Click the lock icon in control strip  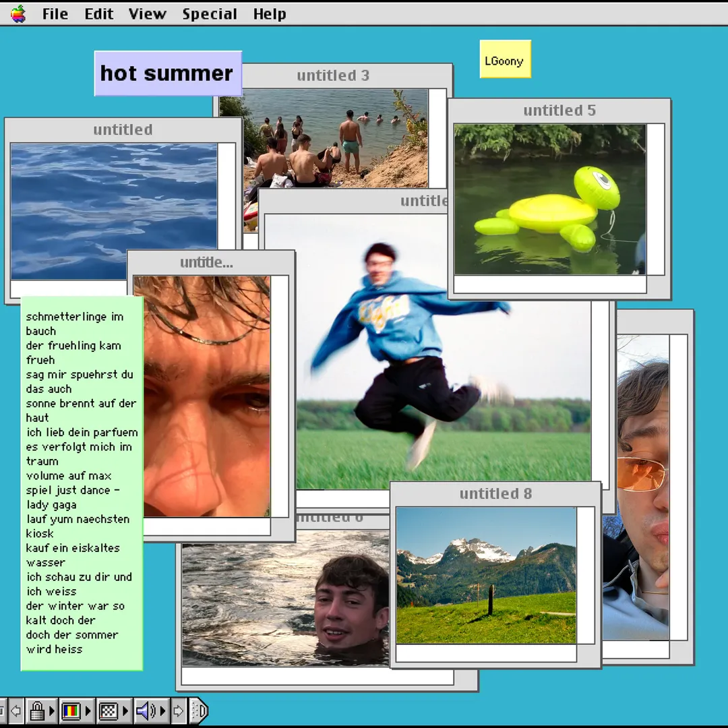pyautogui.click(x=37, y=710)
